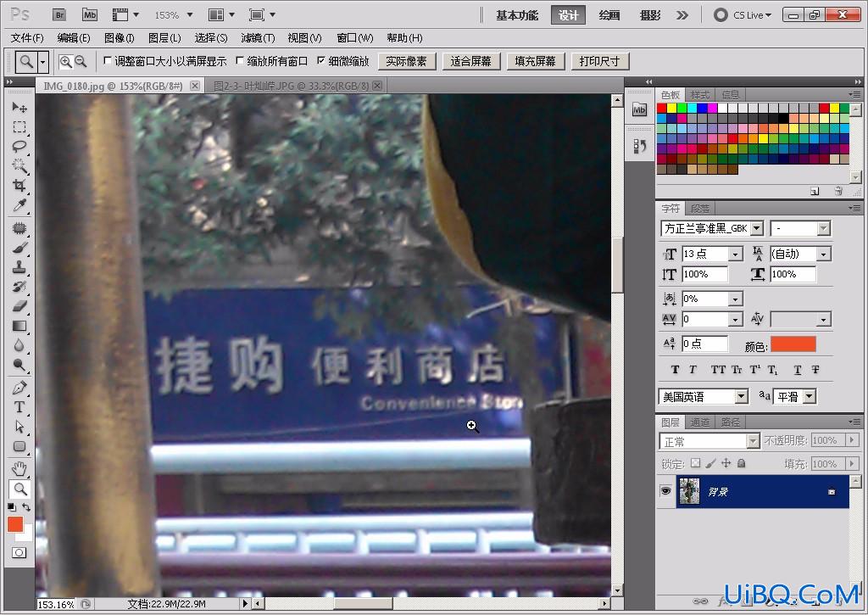
Task: Select the Hand tool
Action: coord(19,469)
